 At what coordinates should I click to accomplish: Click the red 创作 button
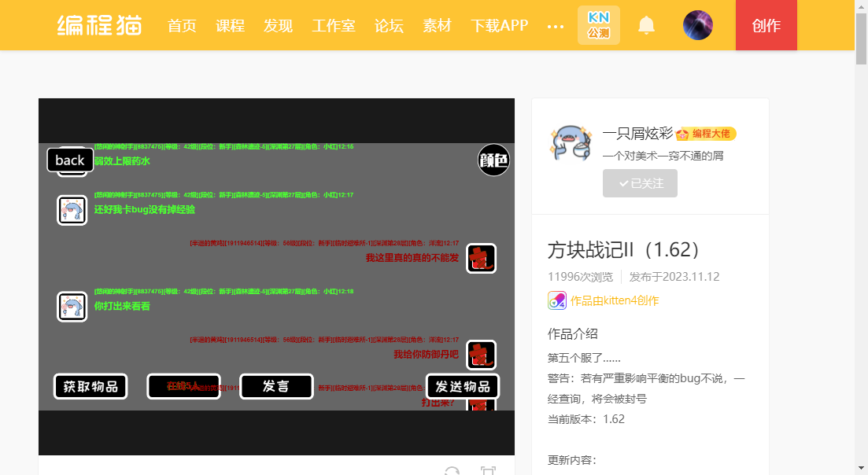(x=766, y=25)
